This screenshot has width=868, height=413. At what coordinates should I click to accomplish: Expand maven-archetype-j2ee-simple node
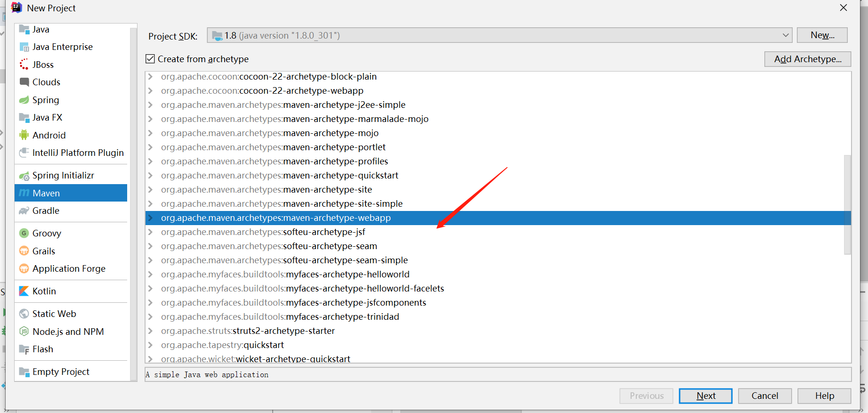pos(150,105)
